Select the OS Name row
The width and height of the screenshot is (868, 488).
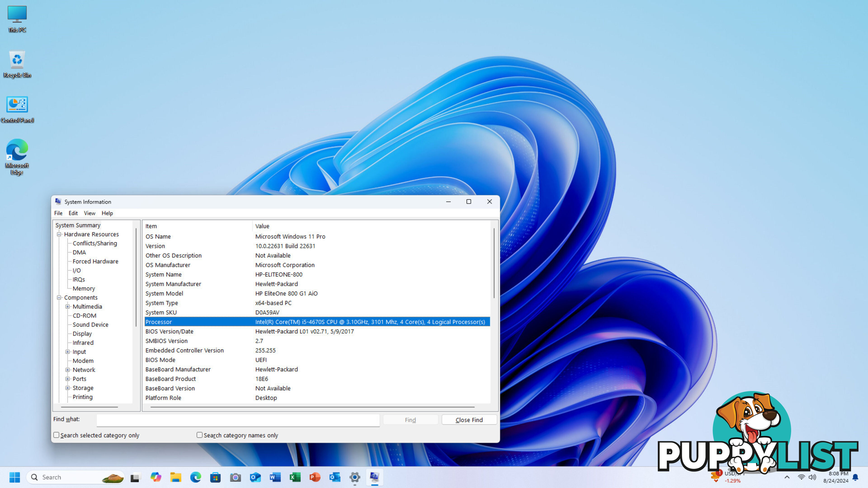(x=317, y=236)
